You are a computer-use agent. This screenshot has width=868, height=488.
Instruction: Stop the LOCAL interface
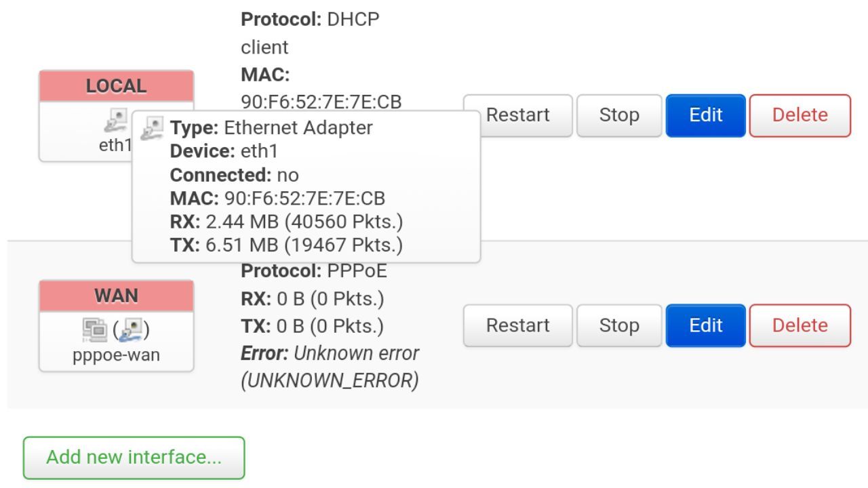pyautogui.click(x=619, y=115)
